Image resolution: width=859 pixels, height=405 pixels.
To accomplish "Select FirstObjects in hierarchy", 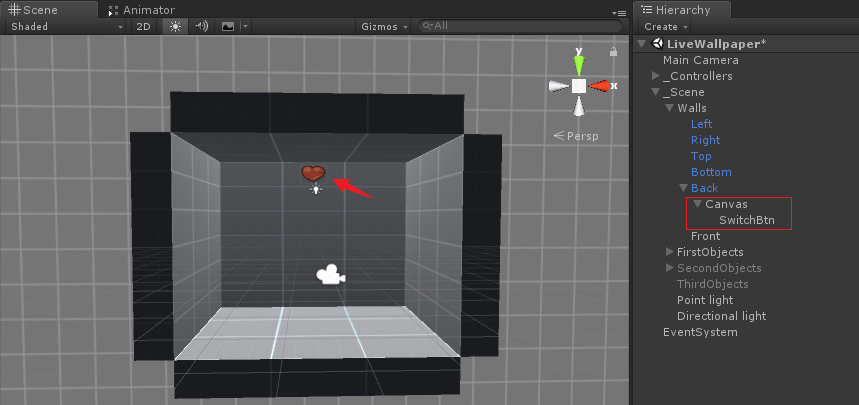I will (710, 252).
